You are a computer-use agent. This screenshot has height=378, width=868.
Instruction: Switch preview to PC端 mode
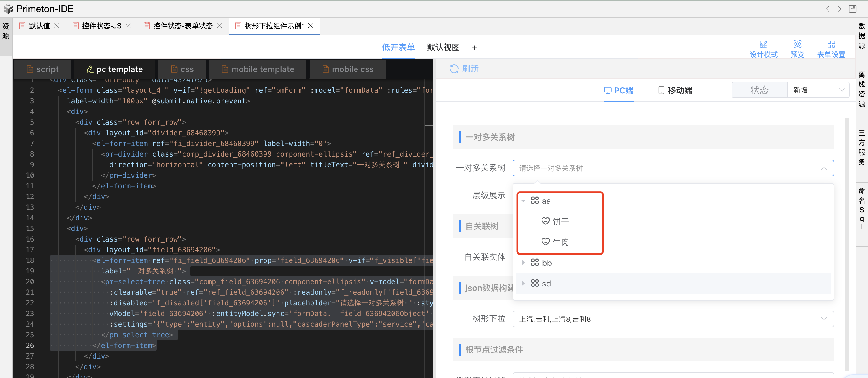pos(618,90)
